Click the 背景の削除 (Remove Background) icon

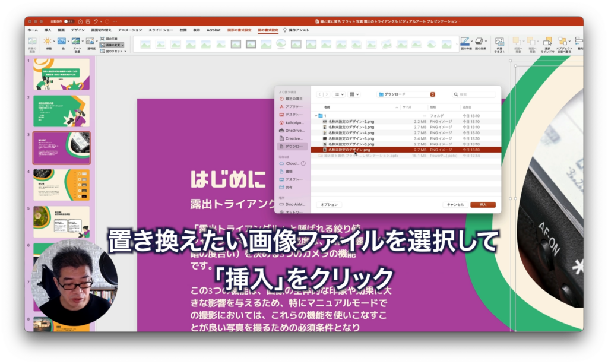click(32, 42)
